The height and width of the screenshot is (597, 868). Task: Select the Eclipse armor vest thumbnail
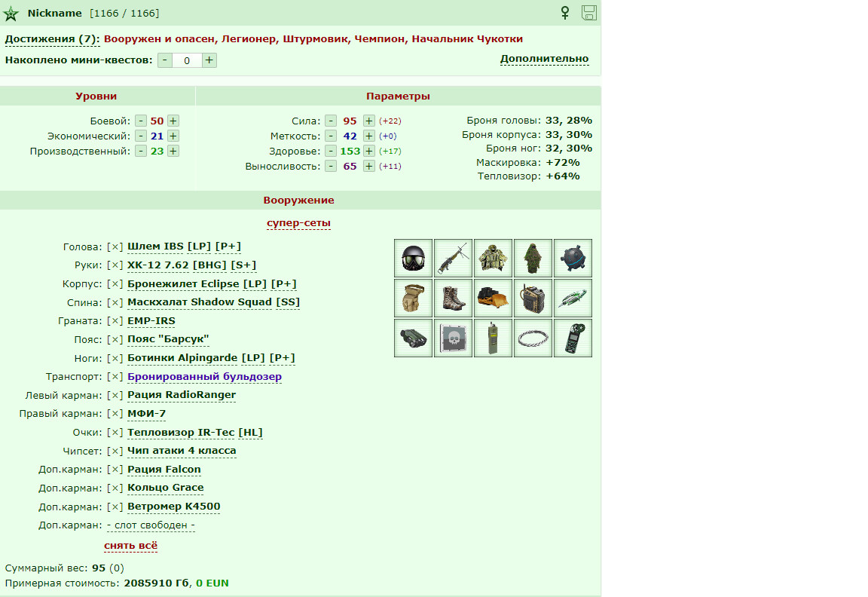click(x=494, y=258)
